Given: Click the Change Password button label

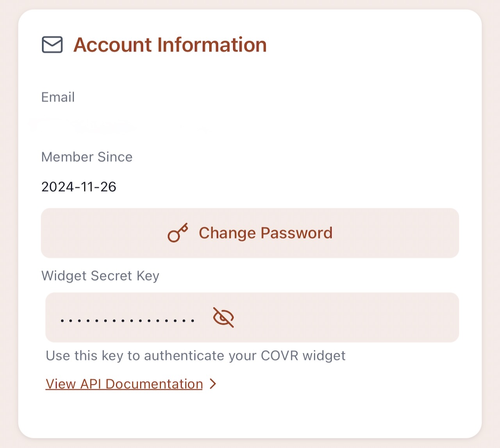Looking at the screenshot, I should 266,233.
